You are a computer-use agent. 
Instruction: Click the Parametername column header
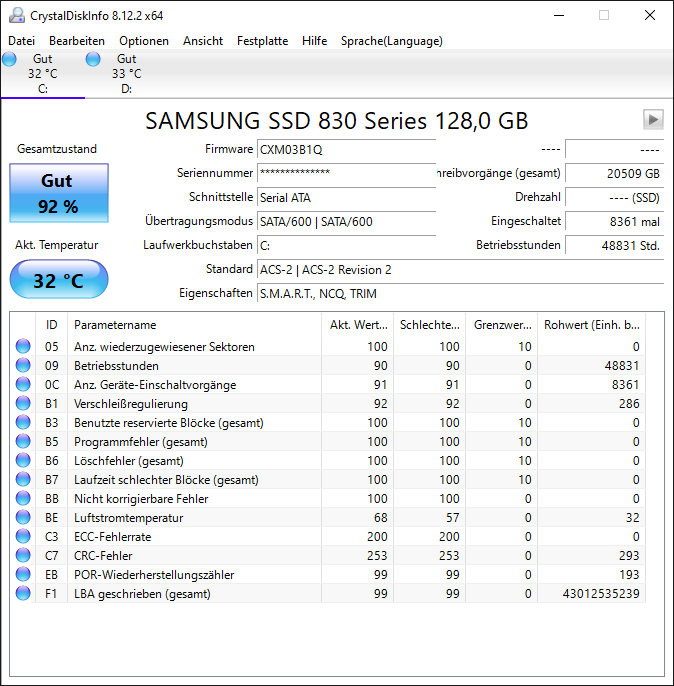click(x=195, y=325)
